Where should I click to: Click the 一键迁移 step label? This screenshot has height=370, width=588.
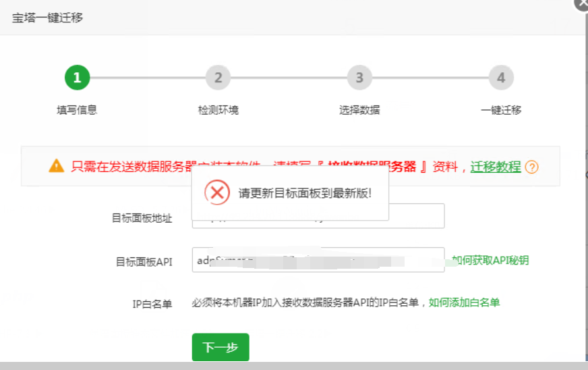[501, 110]
